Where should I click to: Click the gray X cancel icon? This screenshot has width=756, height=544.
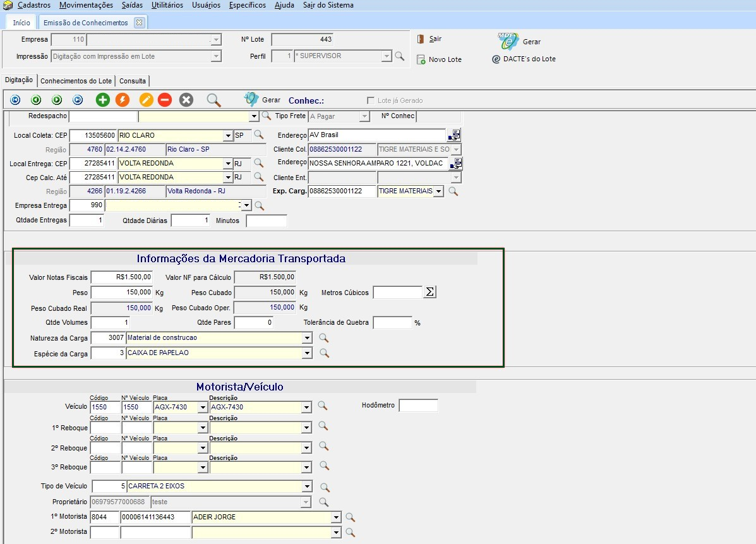click(186, 100)
